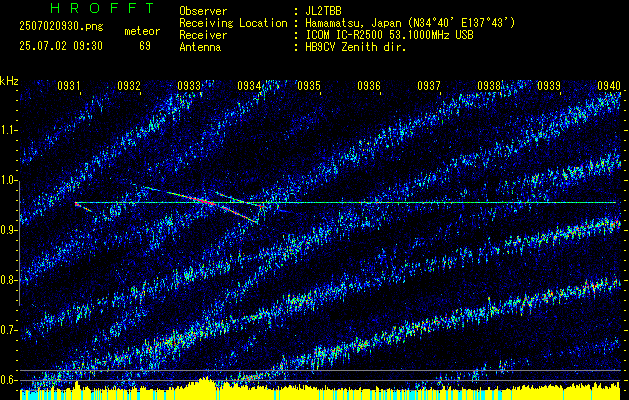This screenshot has height=400, width=629.
Task: Click the Observer label
Action: point(203,11)
